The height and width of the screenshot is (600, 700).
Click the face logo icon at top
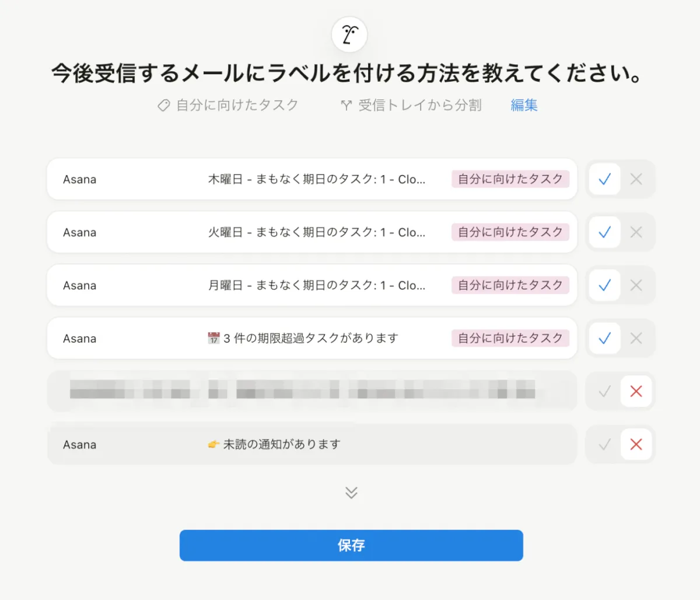(x=349, y=34)
